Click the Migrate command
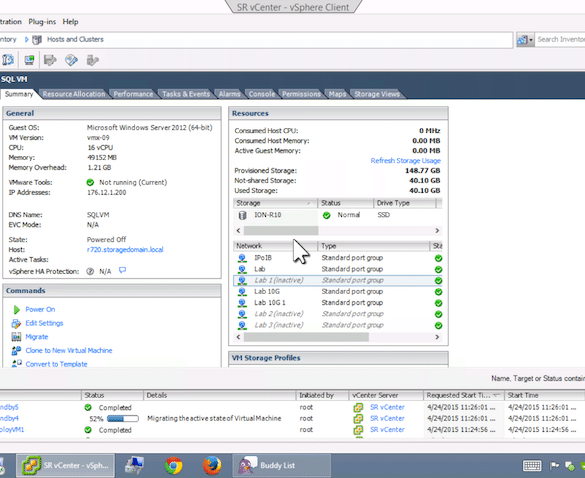This screenshot has height=478, width=585. [x=37, y=337]
